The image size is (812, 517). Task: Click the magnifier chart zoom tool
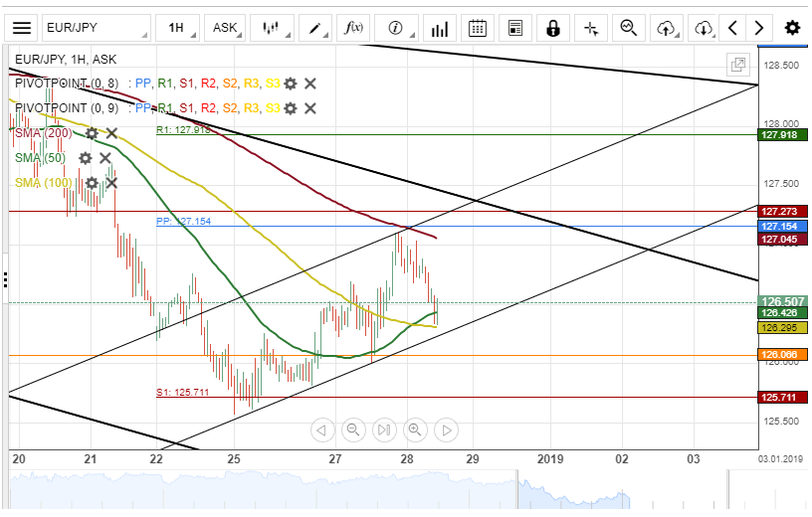click(x=629, y=28)
